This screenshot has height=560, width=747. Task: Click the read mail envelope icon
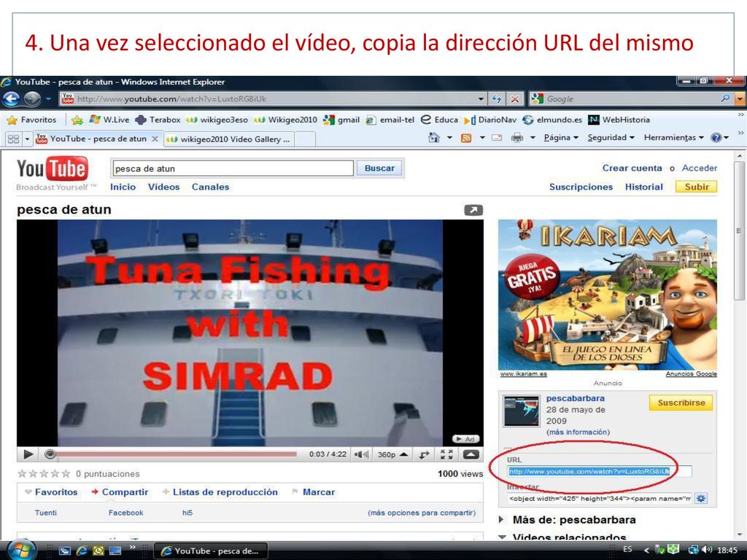pyautogui.click(x=497, y=138)
